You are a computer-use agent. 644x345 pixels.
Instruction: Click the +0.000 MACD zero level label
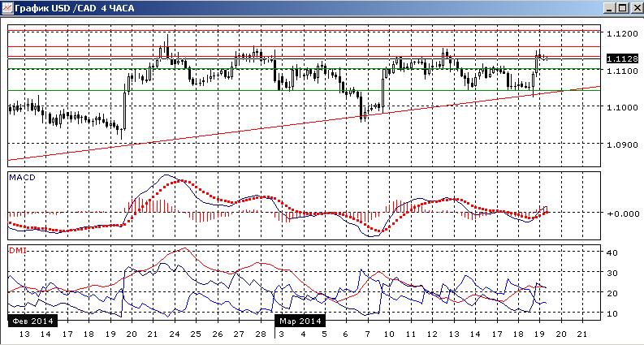coord(623,213)
